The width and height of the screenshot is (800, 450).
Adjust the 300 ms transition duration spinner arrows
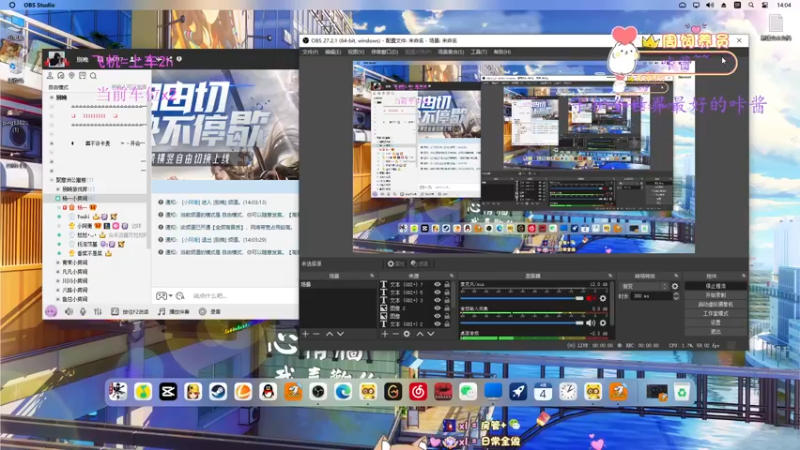coord(676,296)
